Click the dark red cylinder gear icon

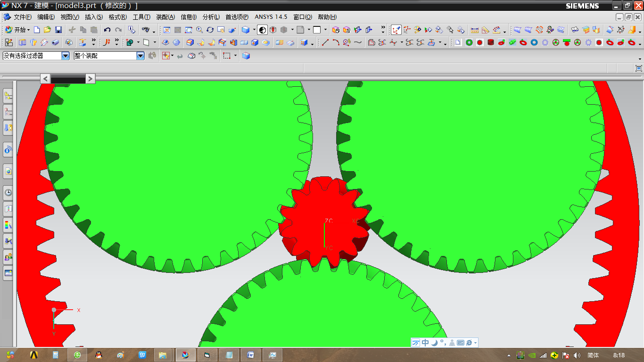[x=491, y=42]
